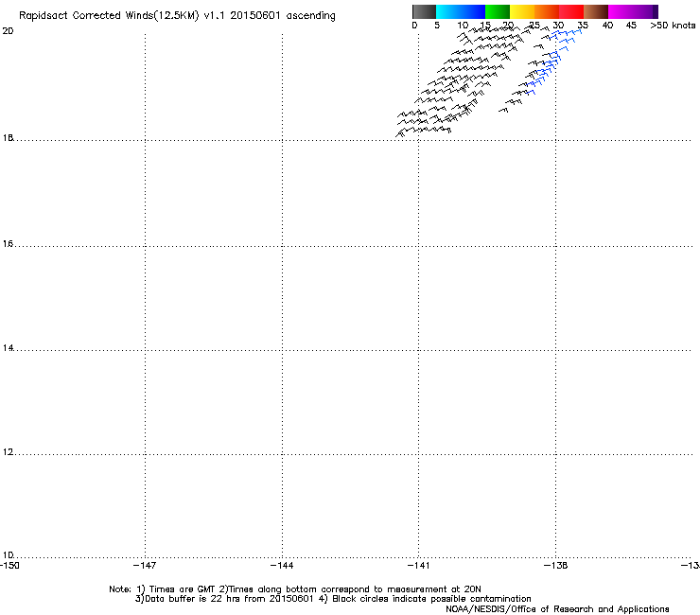Click latitude axis label '16'
Image resolution: width=700 pixels, height=615 pixels.
coord(8,244)
